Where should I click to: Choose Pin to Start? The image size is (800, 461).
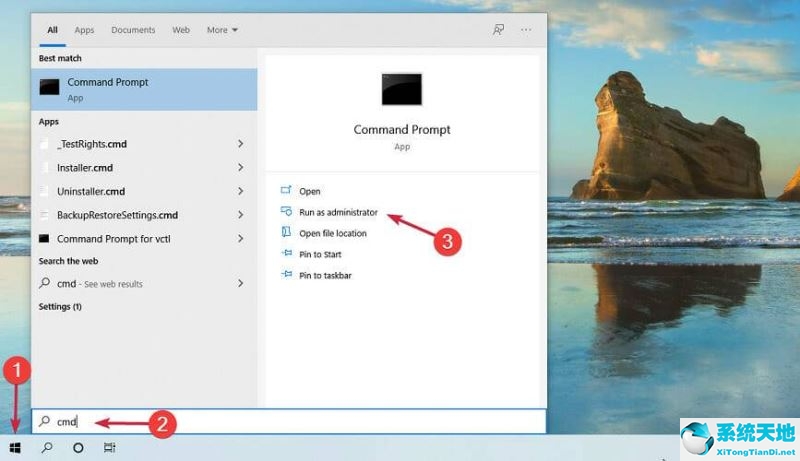click(x=320, y=254)
